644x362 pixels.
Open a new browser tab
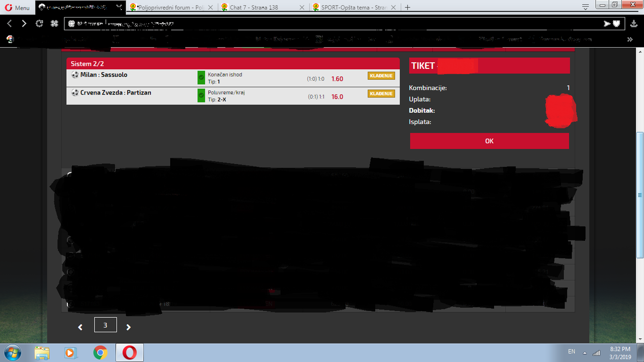click(x=408, y=8)
